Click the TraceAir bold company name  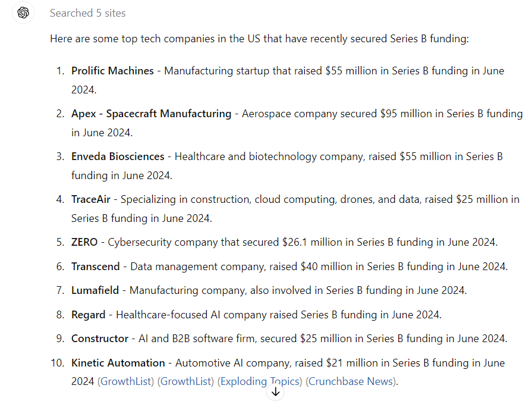[x=90, y=199]
